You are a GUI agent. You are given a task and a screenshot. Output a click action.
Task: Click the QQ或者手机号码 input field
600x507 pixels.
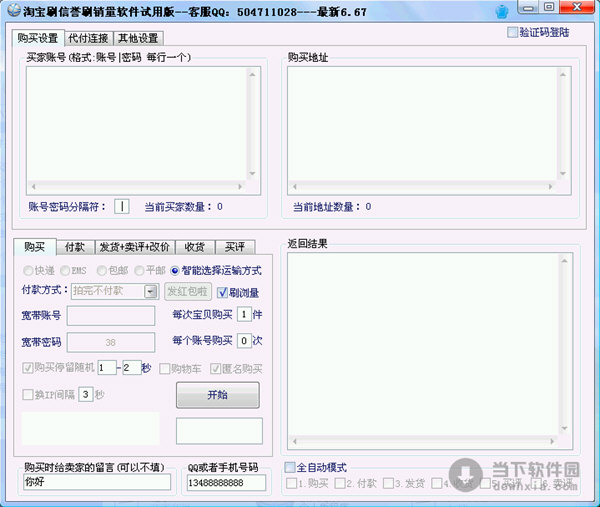(226, 483)
